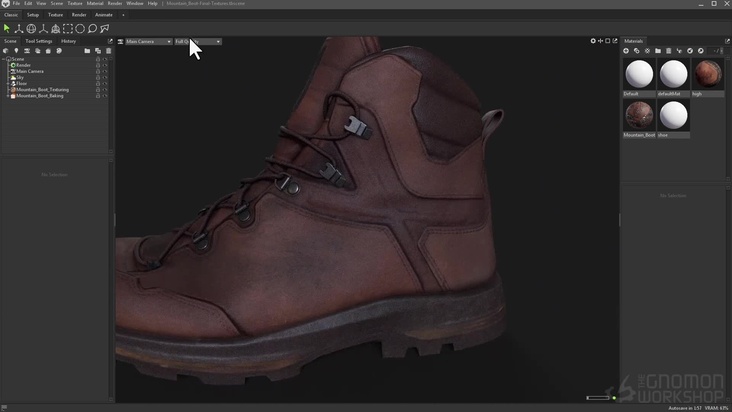Click the Materials search field
Screen dimensions: 732x412
[715, 51]
